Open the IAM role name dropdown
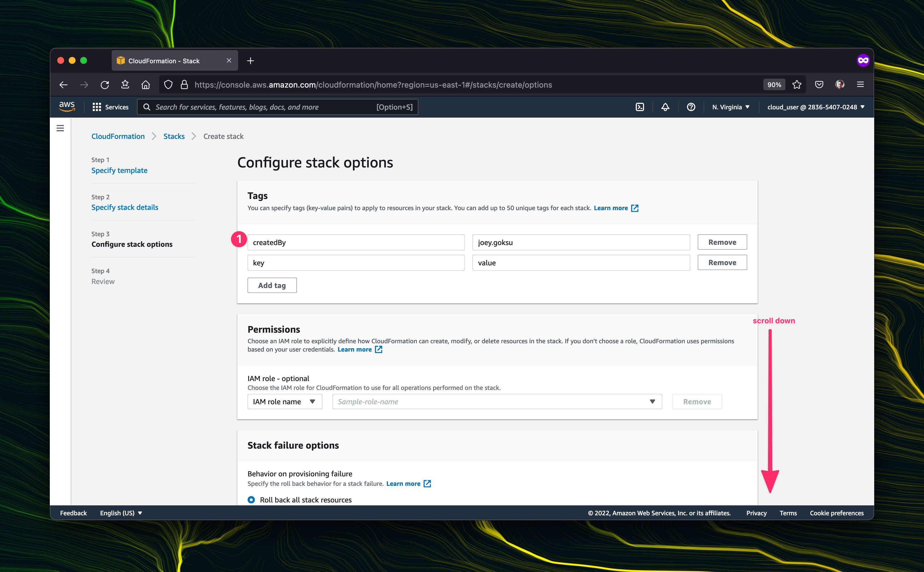The height and width of the screenshot is (572, 924). point(285,401)
